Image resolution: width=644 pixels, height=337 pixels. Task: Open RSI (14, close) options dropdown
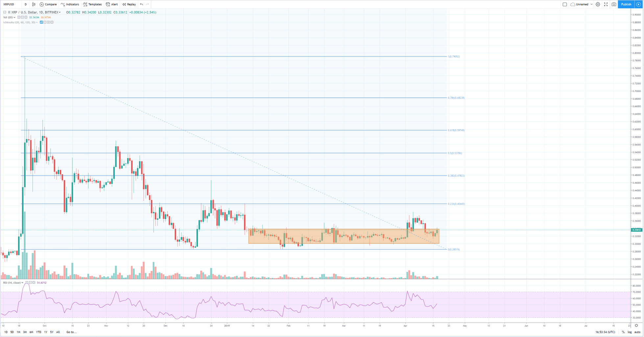tap(22, 283)
